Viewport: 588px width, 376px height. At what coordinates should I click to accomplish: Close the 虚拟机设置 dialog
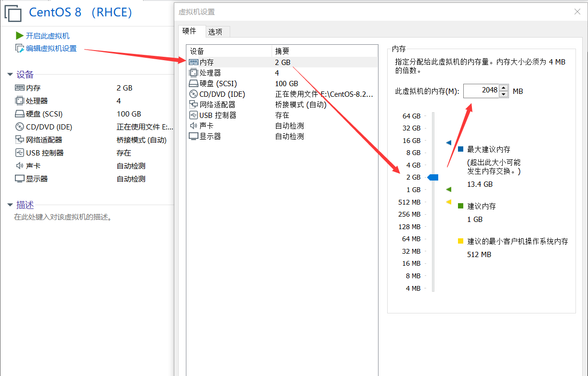click(577, 12)
